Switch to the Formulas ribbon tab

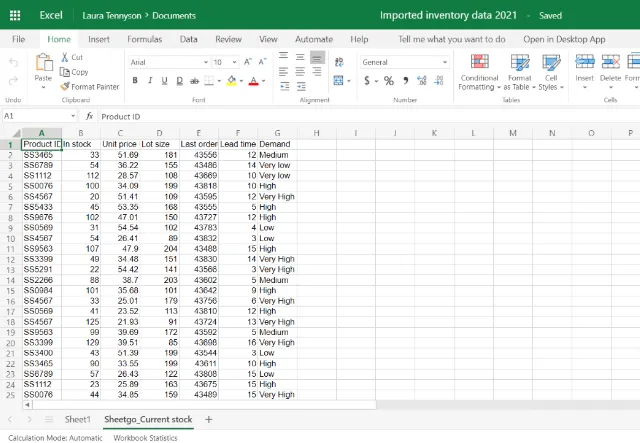pos(144,39)
